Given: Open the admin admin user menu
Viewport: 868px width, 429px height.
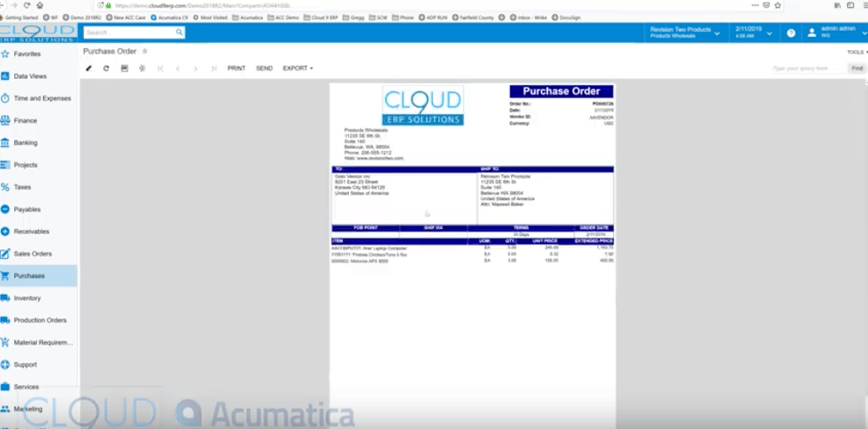Looking at the screenshot, I should (x=834, y=32).
